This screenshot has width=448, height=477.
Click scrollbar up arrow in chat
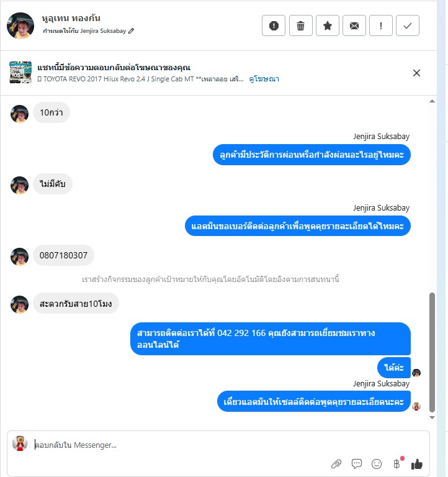(x=432, y=101)
